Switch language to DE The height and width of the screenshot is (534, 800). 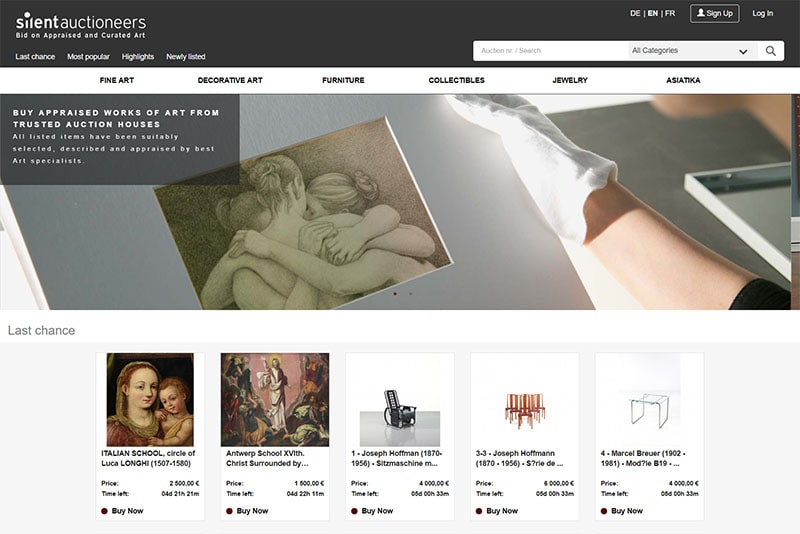635,13
